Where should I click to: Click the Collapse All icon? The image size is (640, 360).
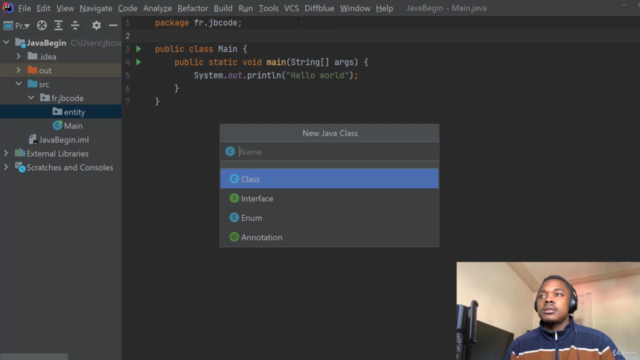pos(75,26)
